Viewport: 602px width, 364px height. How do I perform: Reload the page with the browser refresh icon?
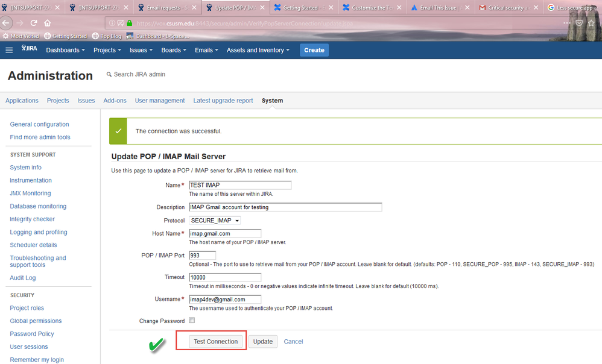click(34, 23)
